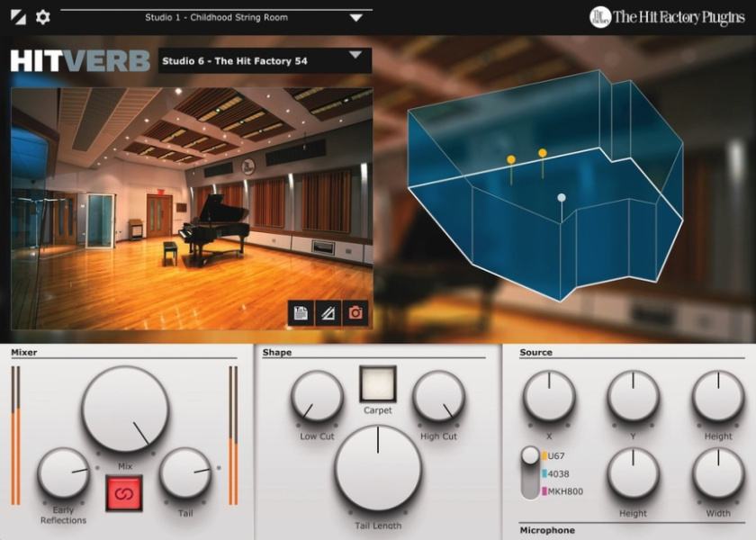Click the floor plan drafting icon
756x540 pixels.
tap(328, 313)
